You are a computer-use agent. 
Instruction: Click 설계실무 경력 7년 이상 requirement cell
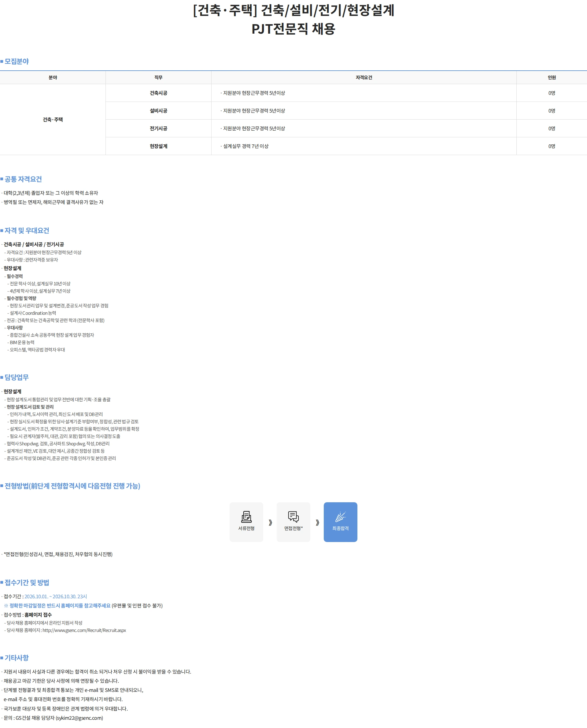pos(364,146)
